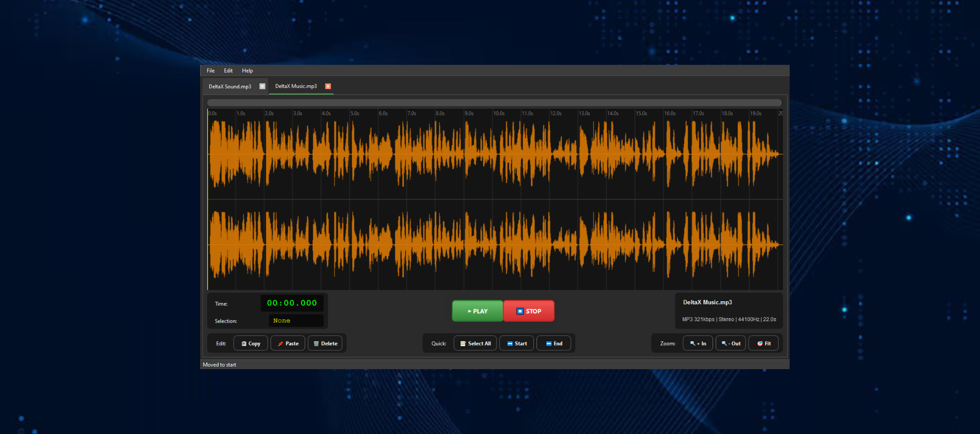Fit the waveform to the window
980x434 pixels.
pyautogui.click(x=764, y=344)
